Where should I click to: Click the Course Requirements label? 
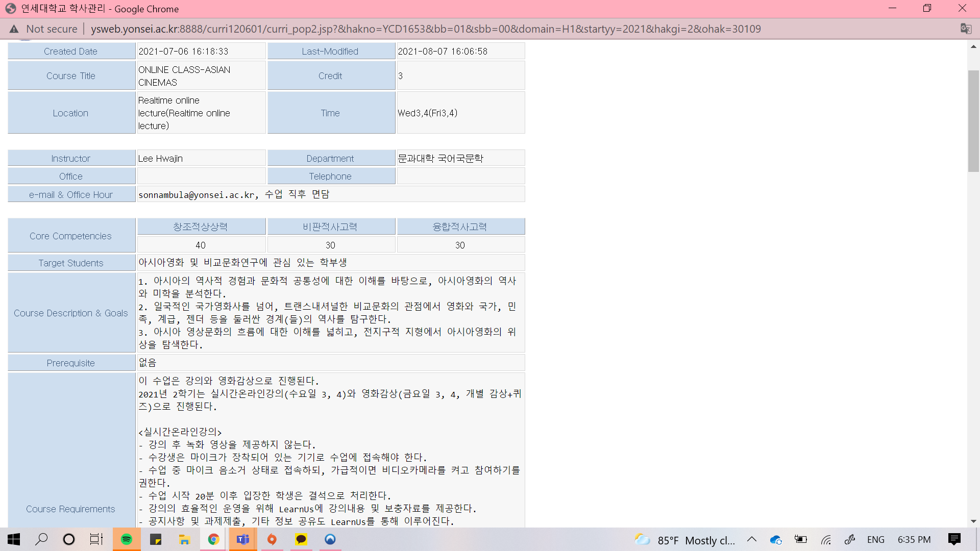[71, 509]
